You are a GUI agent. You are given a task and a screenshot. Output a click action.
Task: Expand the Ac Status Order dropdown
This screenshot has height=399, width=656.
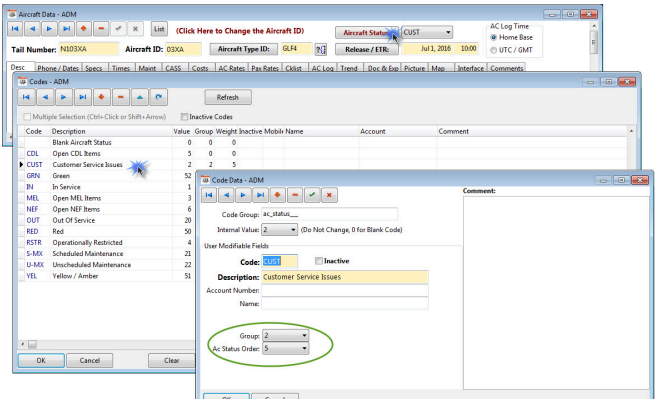click(304, 348)
